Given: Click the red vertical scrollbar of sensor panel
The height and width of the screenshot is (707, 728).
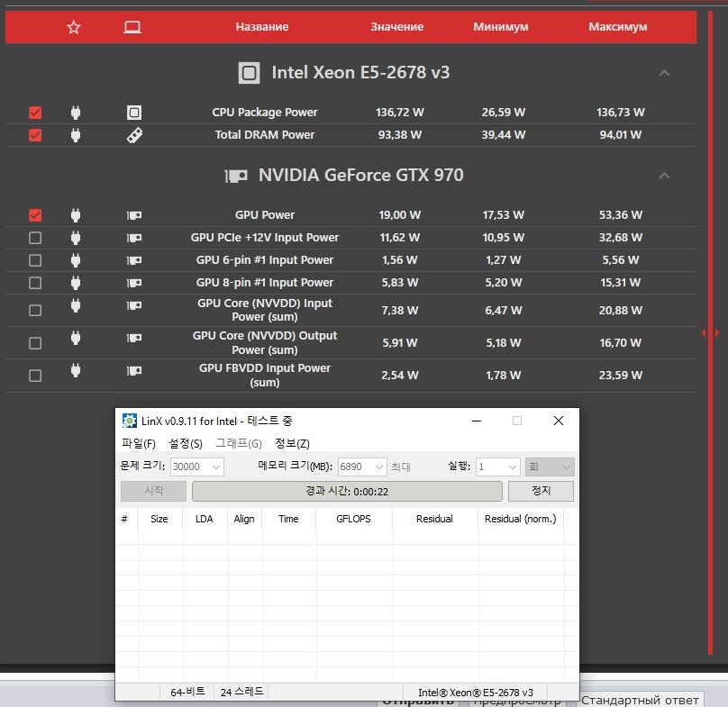Looking at the screenshot, I should pyautogui.click(x=710, y=332).
